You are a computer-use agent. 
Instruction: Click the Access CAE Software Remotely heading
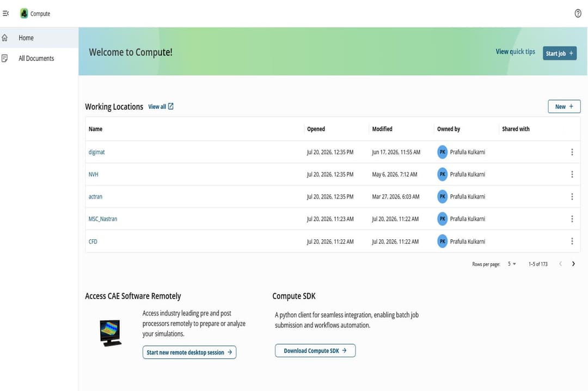pyautogui.click(x=133, y=296)
